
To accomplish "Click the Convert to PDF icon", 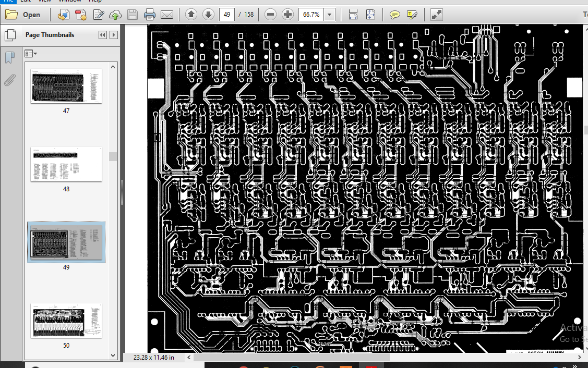I will tap(81, 15).
